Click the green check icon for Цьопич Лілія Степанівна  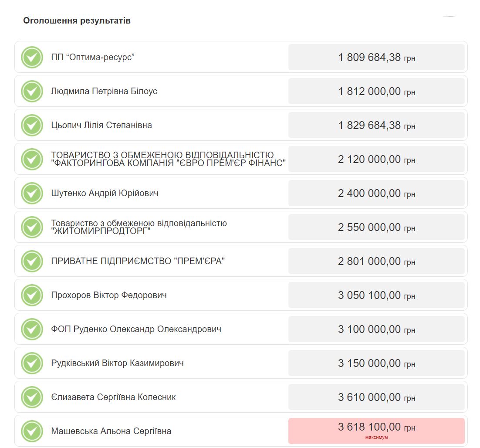(x=32, y=125)
